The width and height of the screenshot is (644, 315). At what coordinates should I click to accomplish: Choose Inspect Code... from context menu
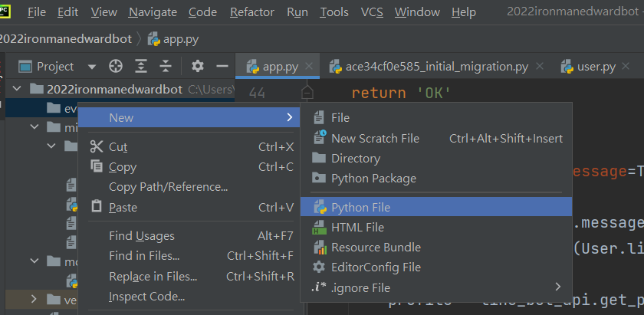pyautogui.click(x=189, y=297)
